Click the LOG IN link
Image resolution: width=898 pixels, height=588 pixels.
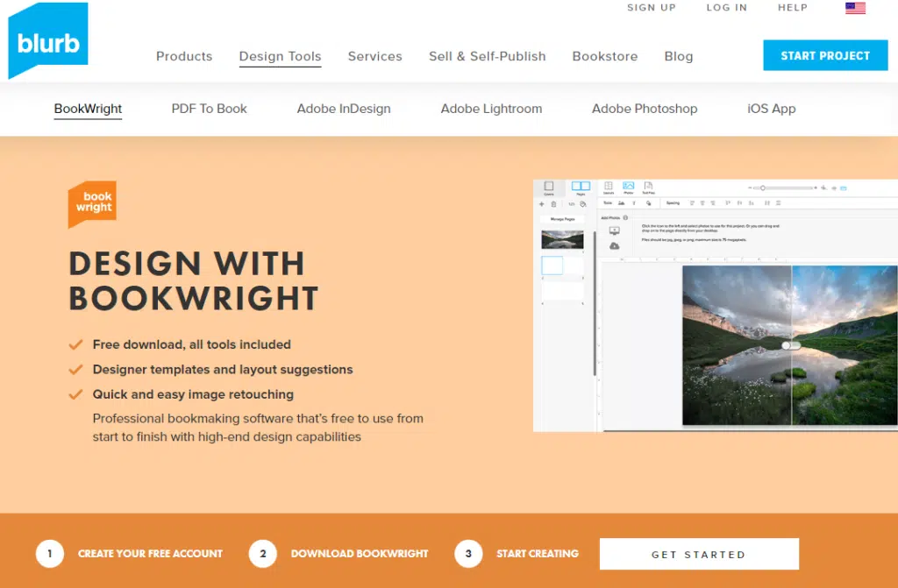pos(726,8)
